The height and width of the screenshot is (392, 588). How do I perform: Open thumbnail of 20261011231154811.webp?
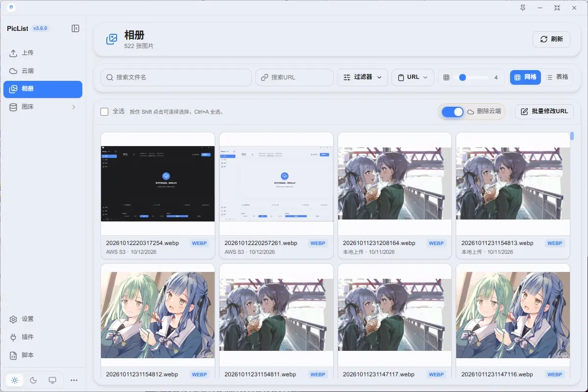pos(276,315)
